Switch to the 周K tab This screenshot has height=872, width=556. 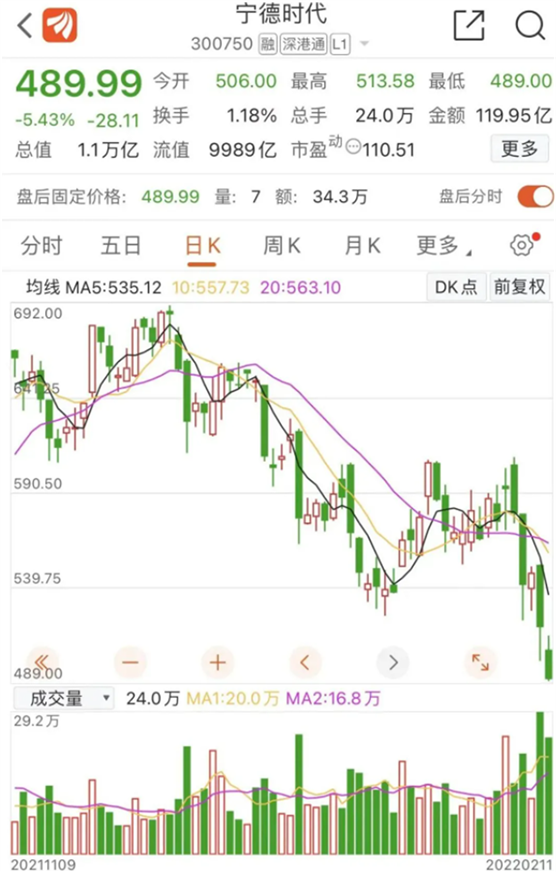tap(281, 245)
